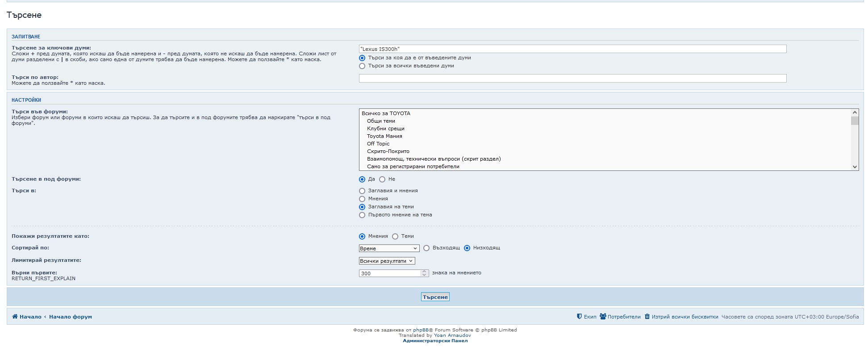The image size is (868, 352).
Task: Open the phpBB link in footer
Action: [x=421, y=330]
